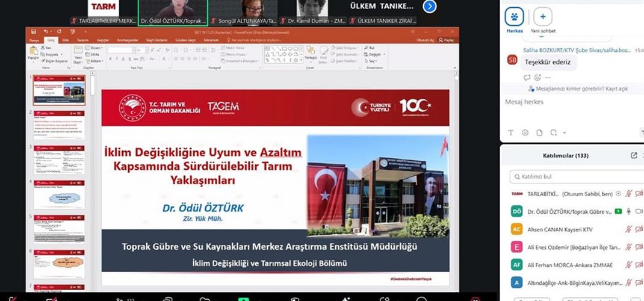Click PowerPoint Redo icon

pyautogui.click(x=59, y=32)
